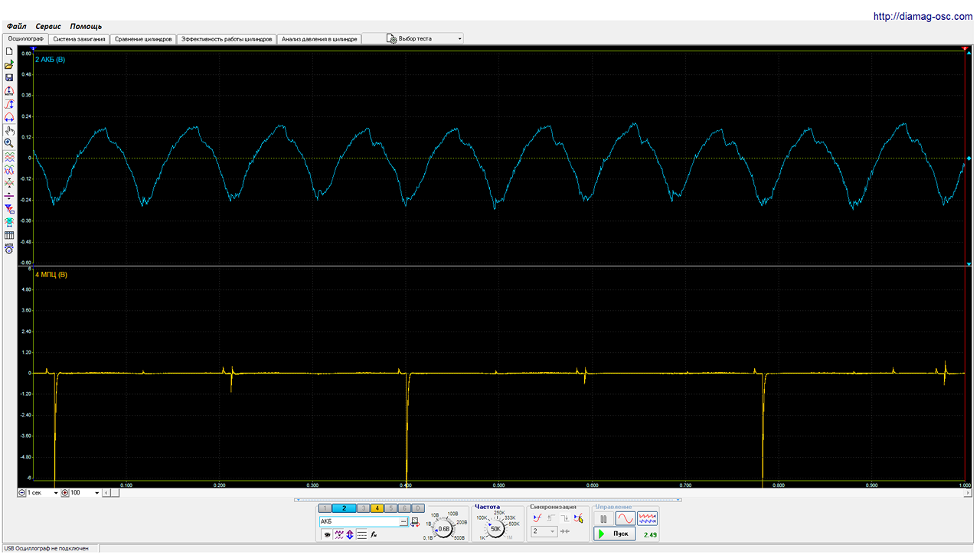The width and height of the screenshot is (980, 555).
Task: Click the pause button in Управление
Action: [603, 518]
